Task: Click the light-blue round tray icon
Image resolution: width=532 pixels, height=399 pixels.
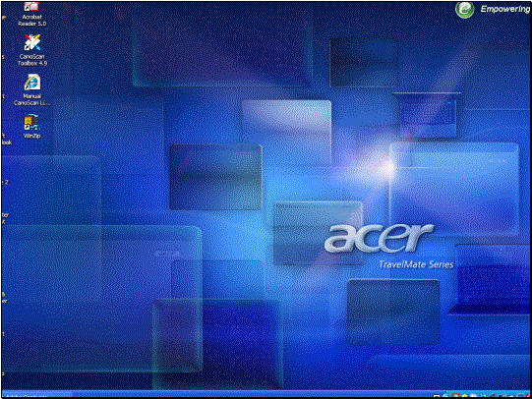Action: [x=445, y=396]
